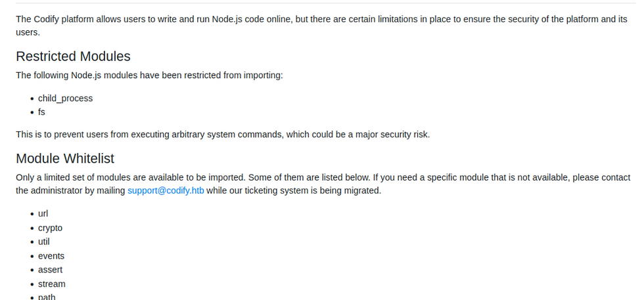This screenshot has height=300, width=644.
Task: Select the child_process list item
Action: [x=65, y=98]
